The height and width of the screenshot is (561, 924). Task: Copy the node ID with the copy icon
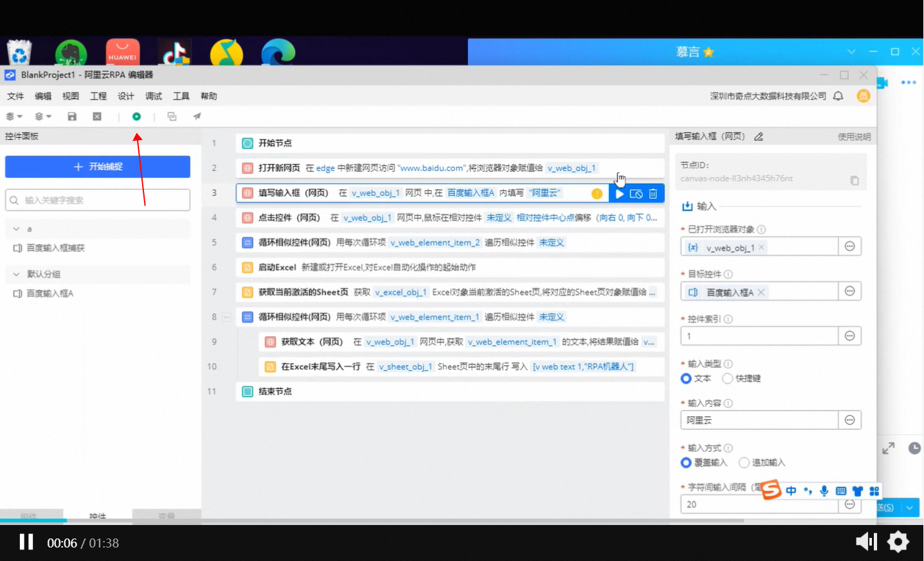pos(854,181)
